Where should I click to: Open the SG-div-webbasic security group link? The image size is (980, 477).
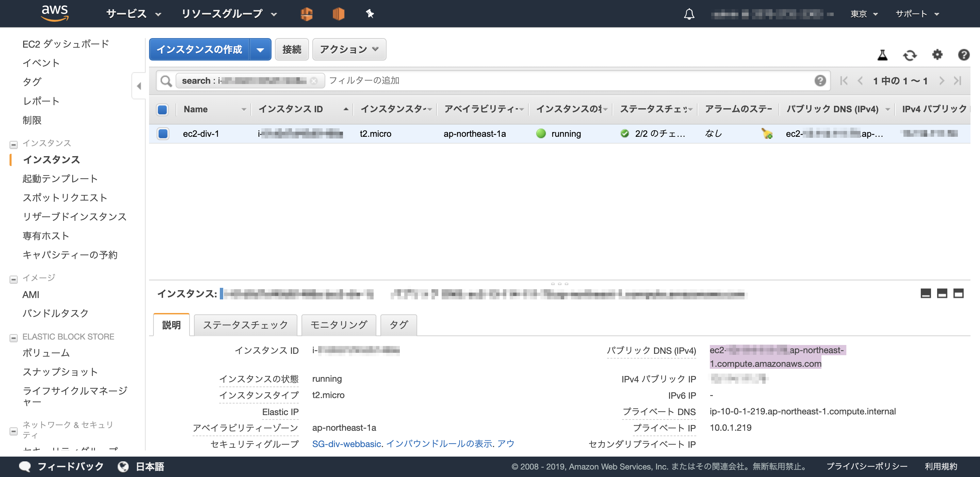pos(346,443)
